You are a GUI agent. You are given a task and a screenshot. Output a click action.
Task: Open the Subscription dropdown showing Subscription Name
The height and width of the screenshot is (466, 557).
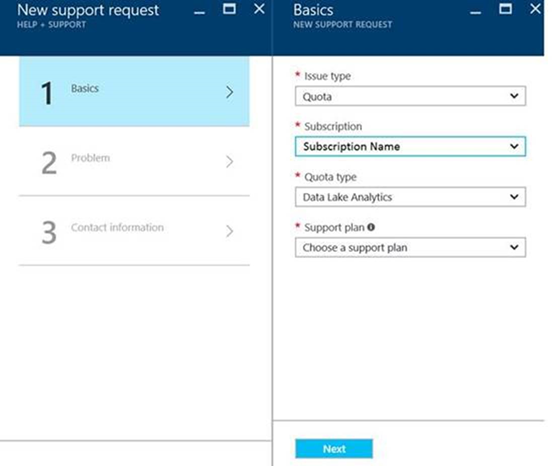click(410, 146)
